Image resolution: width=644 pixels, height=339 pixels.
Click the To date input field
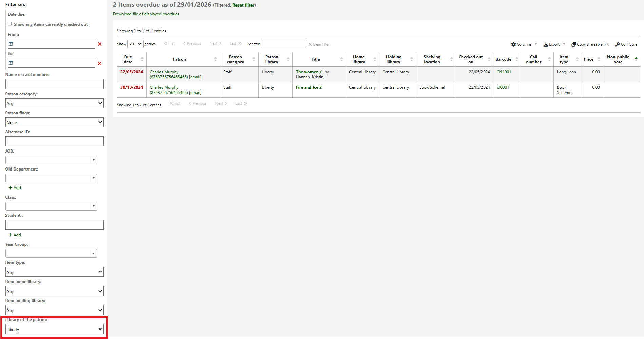(52, 63)
